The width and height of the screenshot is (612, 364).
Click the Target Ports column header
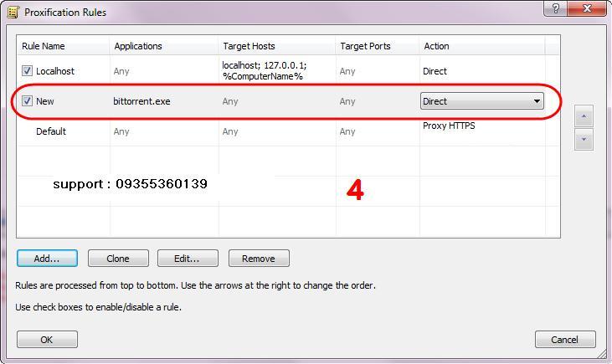pyautogui.click(x=377, y=46)
